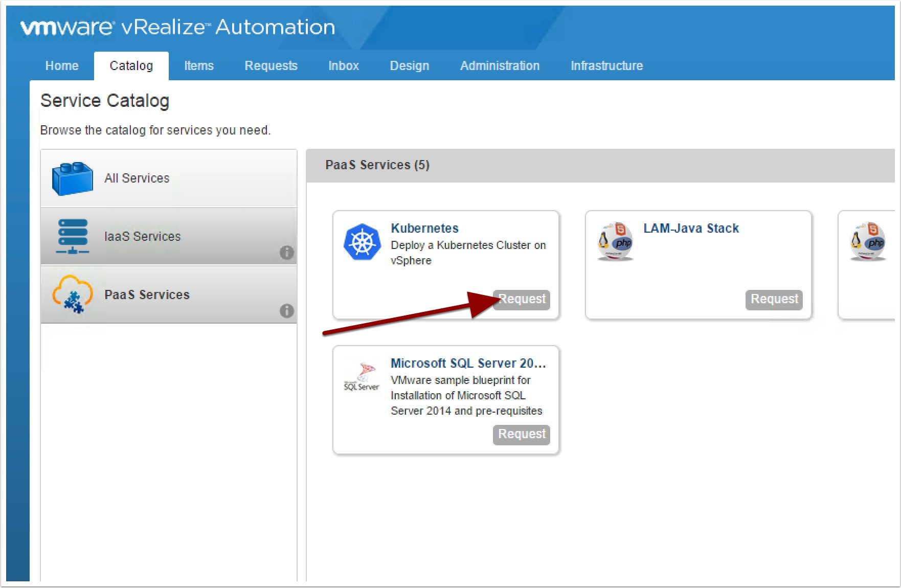Click 'Browse the catalog for services you need.'

pos(155,130)
